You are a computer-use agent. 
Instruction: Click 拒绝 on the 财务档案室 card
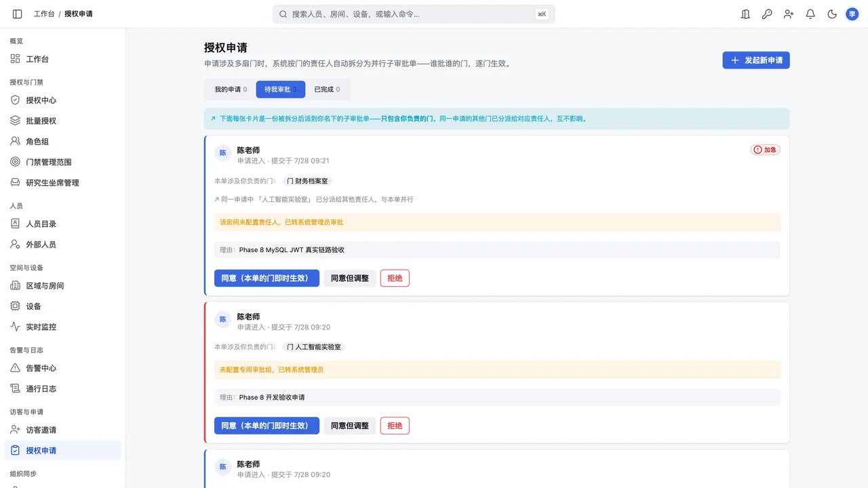(395, 278)
